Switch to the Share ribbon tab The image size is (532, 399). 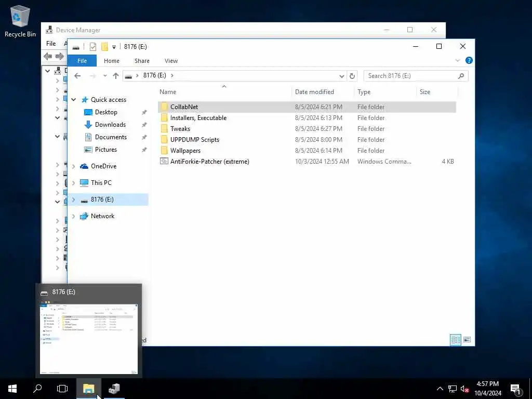point(142,61)
